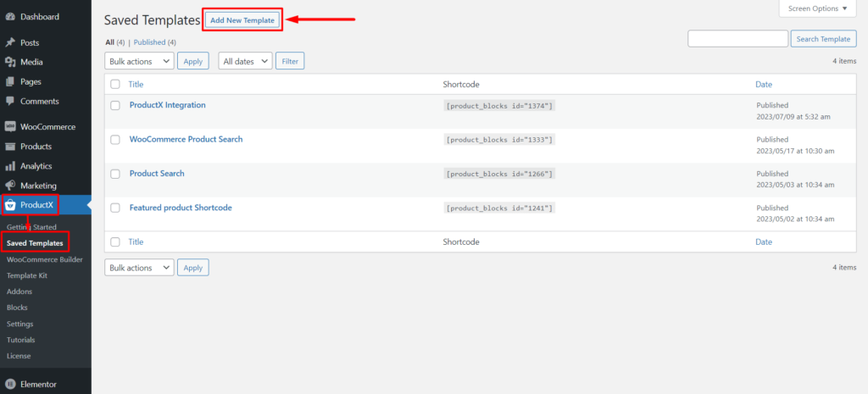Open Featured product Shortcode template
This screenshot has width=868, height=394.
[181, 208]
